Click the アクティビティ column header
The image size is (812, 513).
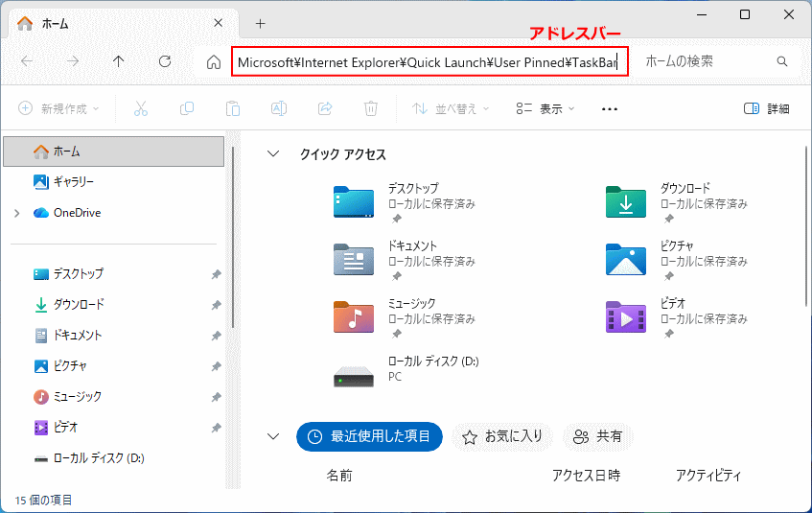(x=708, y=476)
